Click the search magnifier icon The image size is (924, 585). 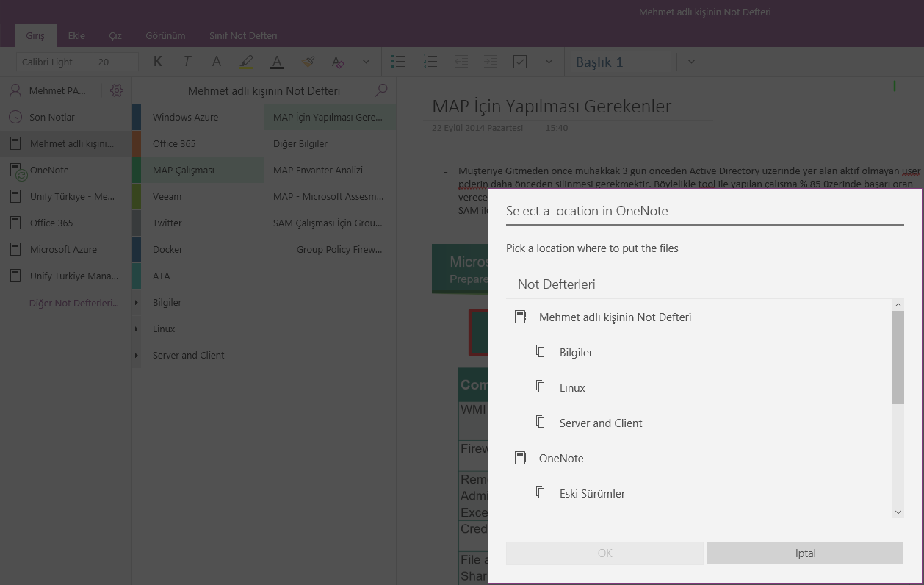(381, 90)
